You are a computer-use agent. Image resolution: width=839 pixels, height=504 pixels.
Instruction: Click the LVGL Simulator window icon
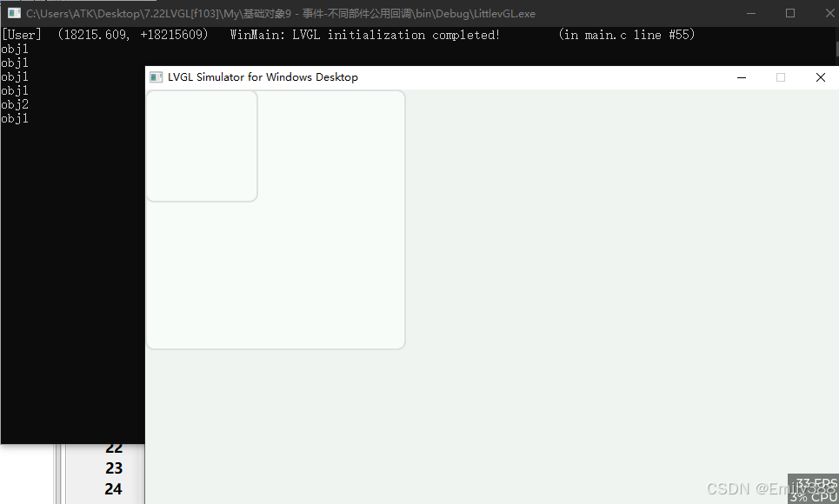click(x=156, y=76)
